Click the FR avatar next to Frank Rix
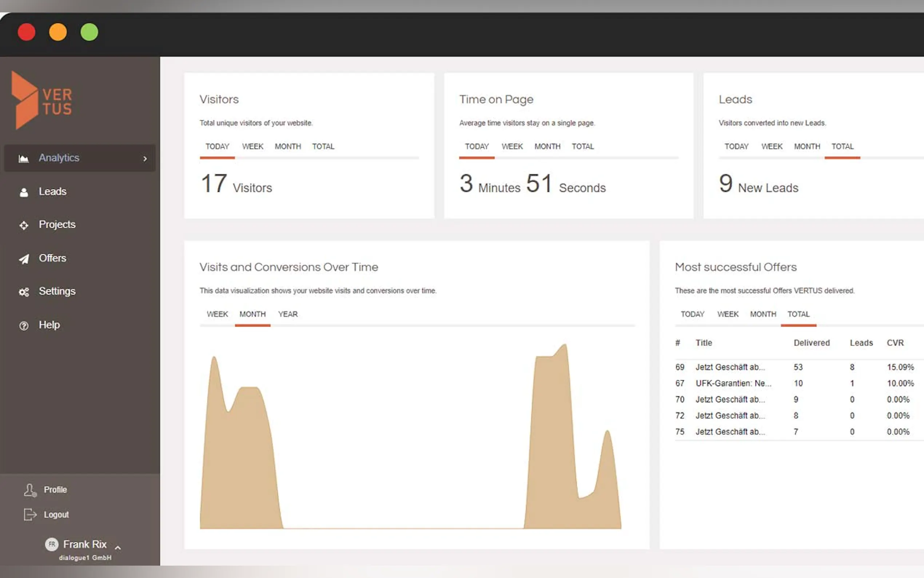Viewport: 924px width, 578px height. [52, 544]
